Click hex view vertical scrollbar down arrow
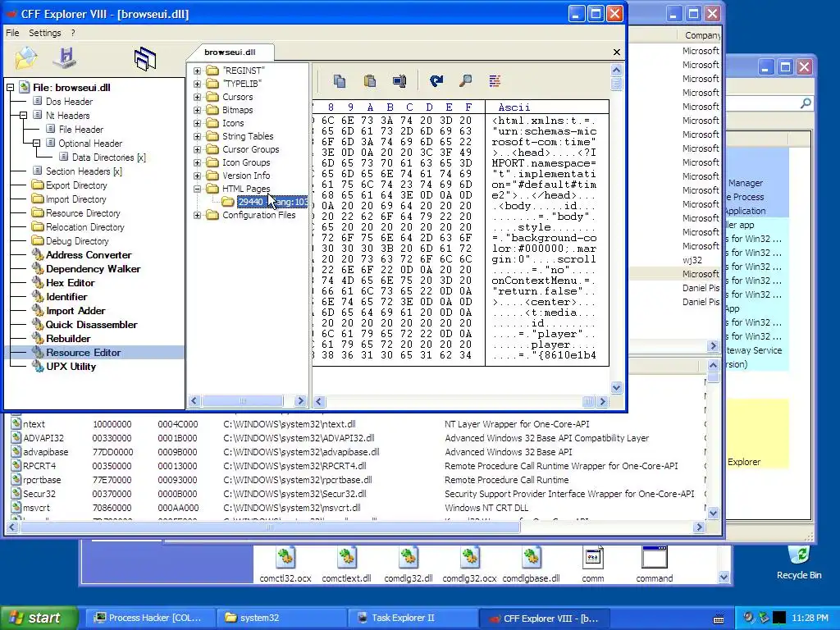Viewport: 840px width, 630px height. click(616, 388)
